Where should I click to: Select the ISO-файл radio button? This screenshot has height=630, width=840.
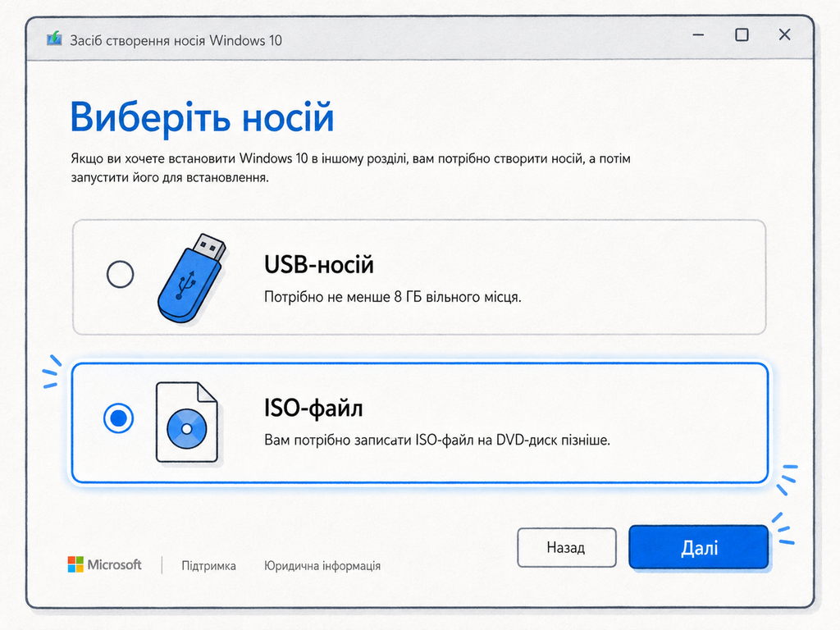118,418
